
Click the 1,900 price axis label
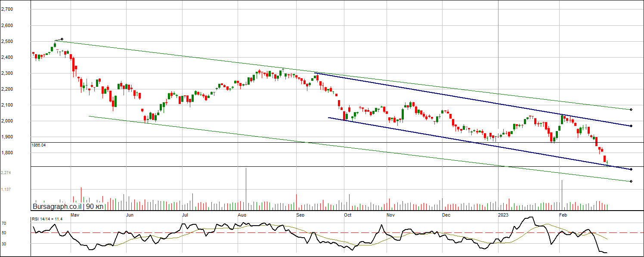(7, 137)
